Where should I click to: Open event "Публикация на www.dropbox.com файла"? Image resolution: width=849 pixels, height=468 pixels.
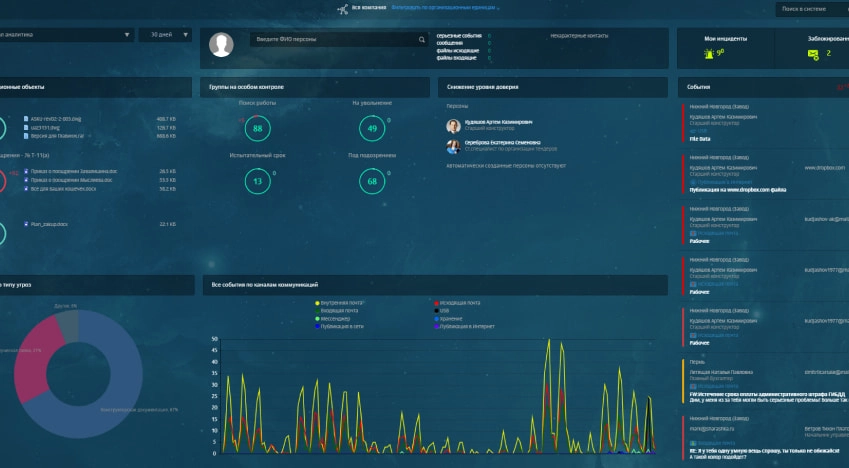pyautogui.click(x=738, y=190)
